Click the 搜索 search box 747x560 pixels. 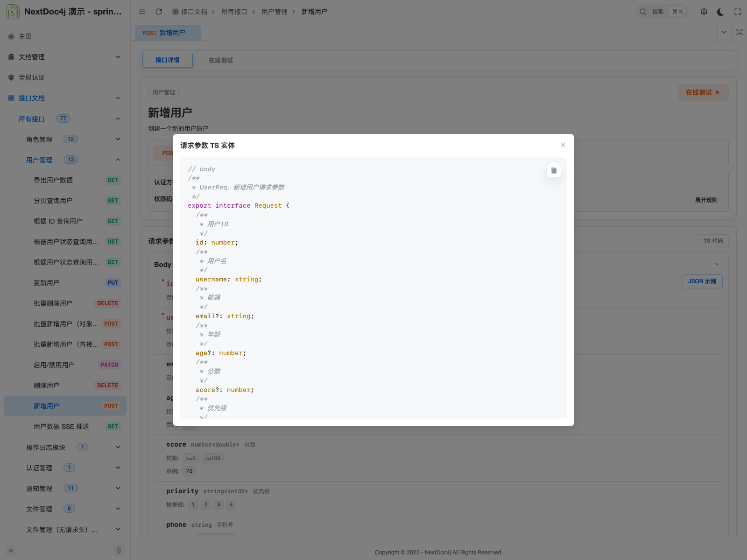point(662,12)
